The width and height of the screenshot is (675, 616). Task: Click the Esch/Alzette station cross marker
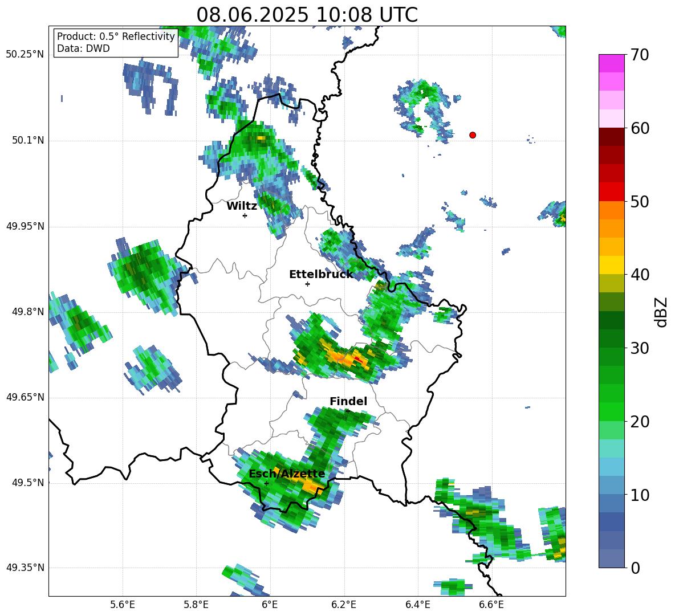point(266,483)
